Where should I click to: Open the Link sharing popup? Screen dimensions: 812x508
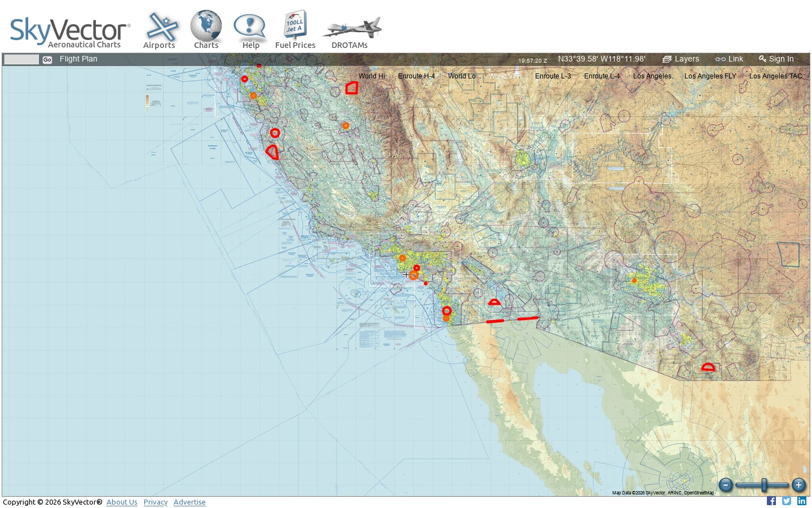coord(729,59)
